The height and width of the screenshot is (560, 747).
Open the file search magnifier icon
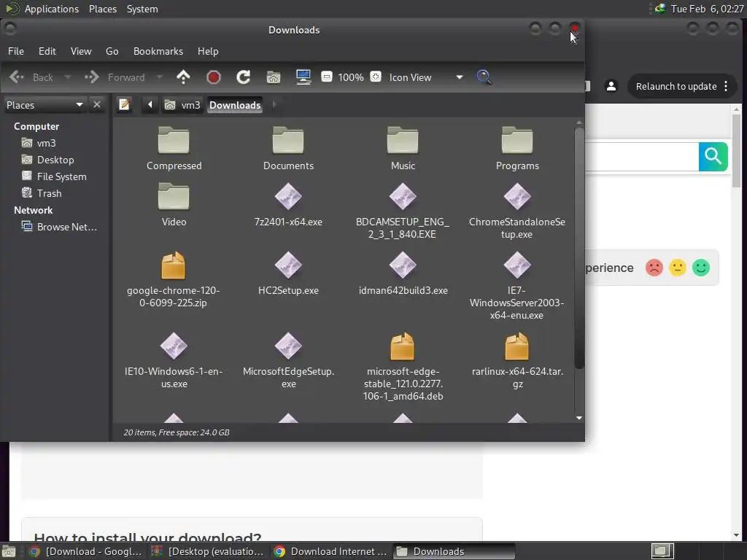(x=484, y=77)
